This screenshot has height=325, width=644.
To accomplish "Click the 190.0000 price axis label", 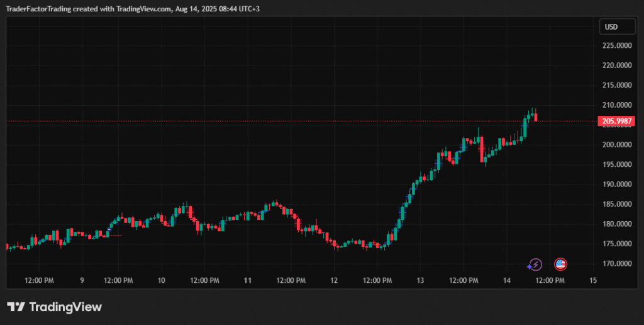I will [x=617, y=185].
